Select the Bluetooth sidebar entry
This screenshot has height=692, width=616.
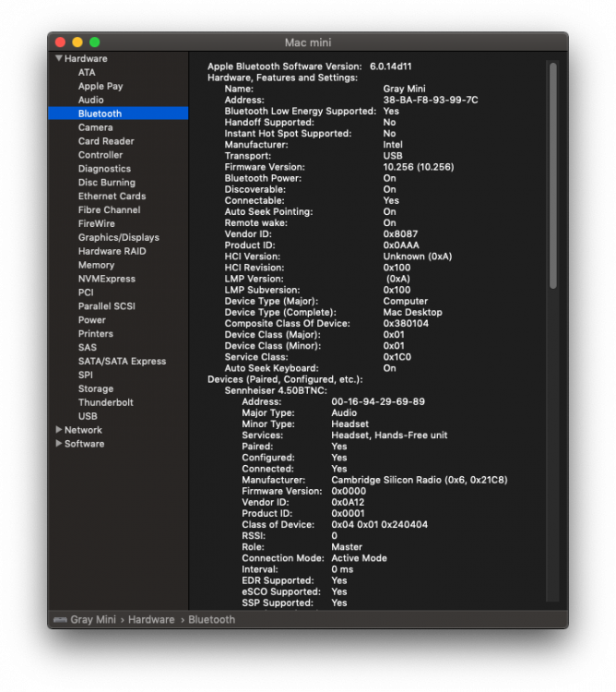118,113
